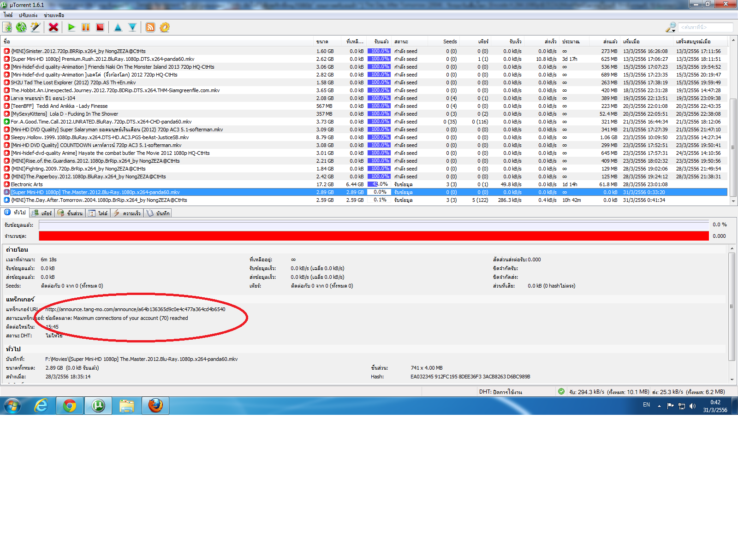Switch to the บันทึก tab
Image resolution: width=738 pixels, height=560 pixels.
pos(158,213)
